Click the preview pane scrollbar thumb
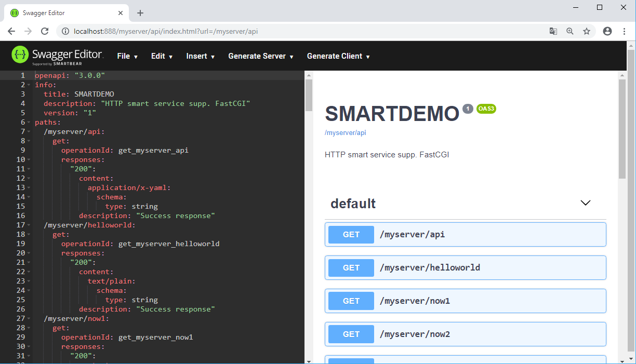The height and width of the screenshot is (364, 636). [x=622, y=129]
